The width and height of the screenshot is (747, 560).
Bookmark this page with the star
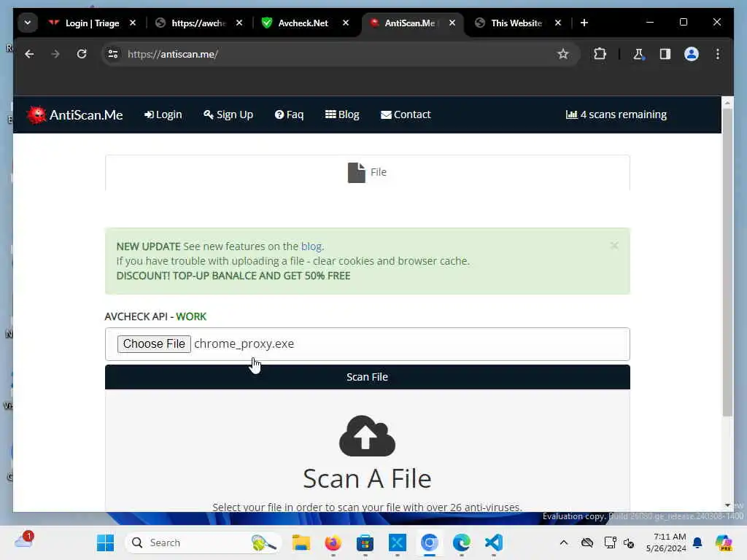point(563,54)
